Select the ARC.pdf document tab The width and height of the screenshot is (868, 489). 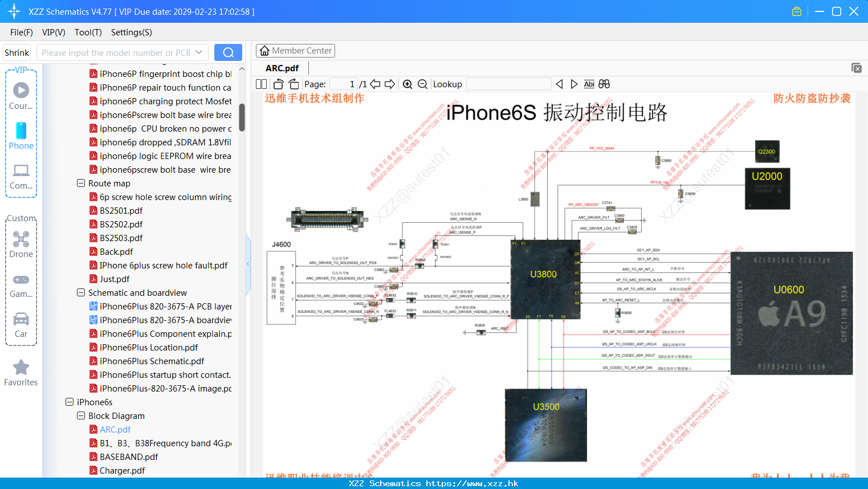(282, 68)
